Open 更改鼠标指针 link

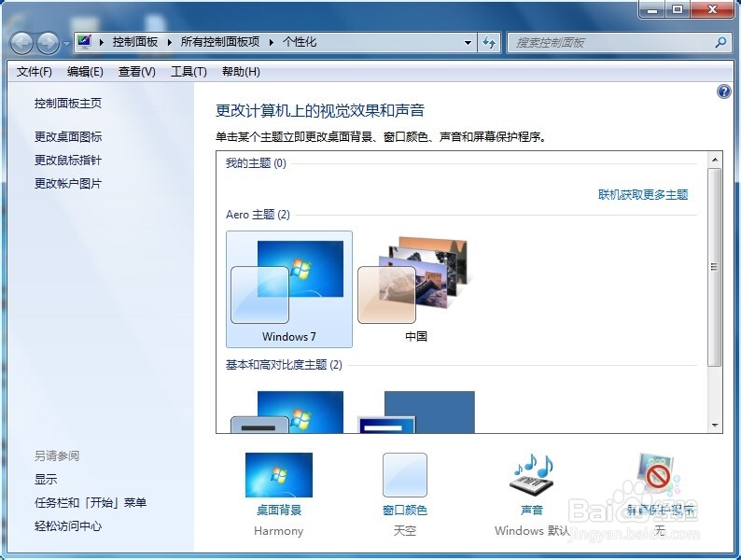(68, 161)
